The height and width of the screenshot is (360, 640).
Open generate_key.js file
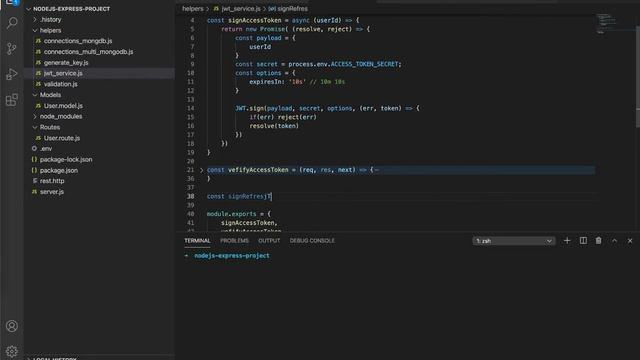pos(66,62)
